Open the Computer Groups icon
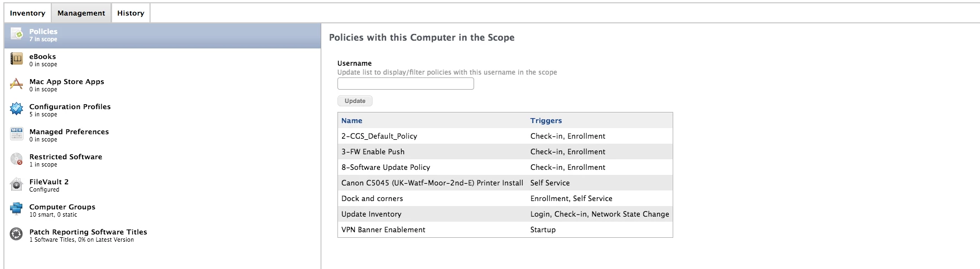Viewport: 980px width, 269px height. tap(17, 209)
